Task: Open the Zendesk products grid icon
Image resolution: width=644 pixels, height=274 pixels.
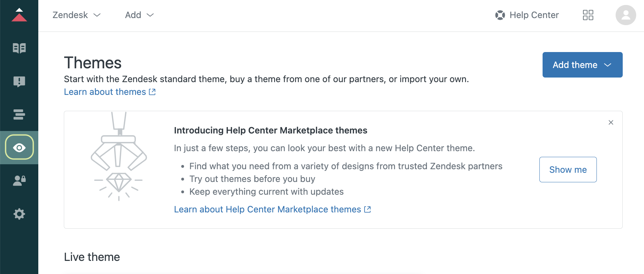Action: tap(588, 15)
